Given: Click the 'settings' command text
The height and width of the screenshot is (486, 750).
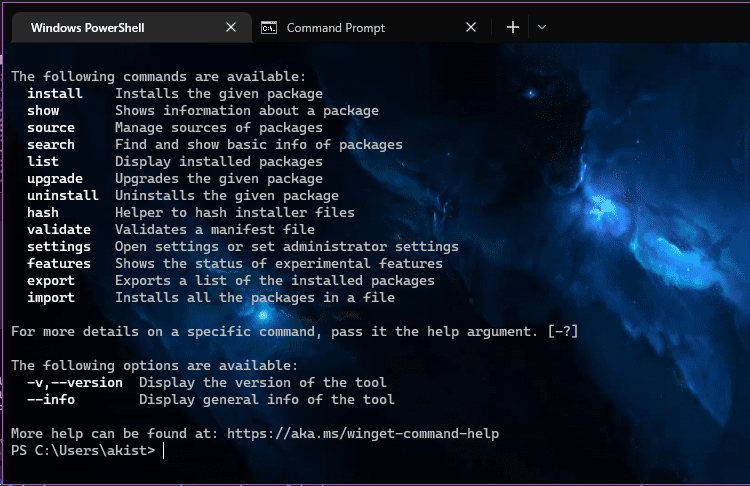Looking at the screenshot, I should pos(59,247).
